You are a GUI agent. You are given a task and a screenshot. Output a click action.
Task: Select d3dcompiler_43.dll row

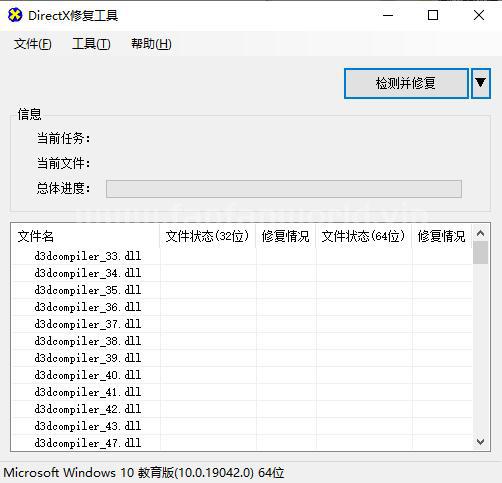click(x=242, y=426)
